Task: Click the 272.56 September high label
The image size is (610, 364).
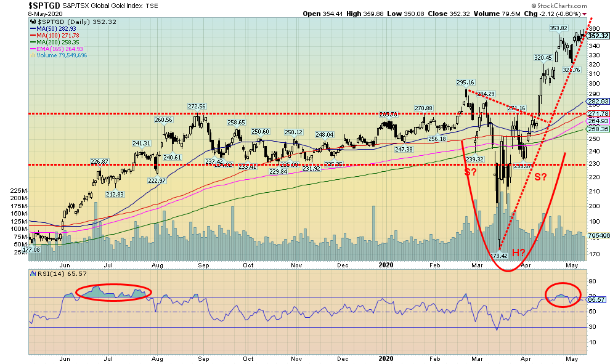Action: [x=196, y=106]
